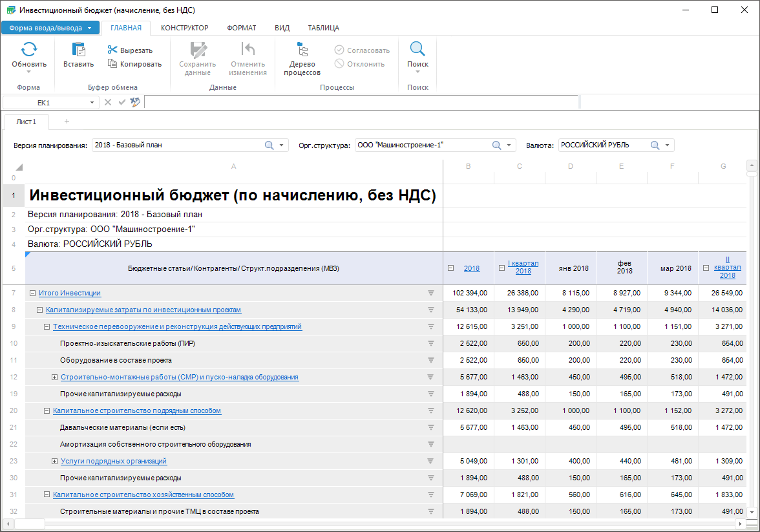Screen dimensions: 760x532
Task: Collapse the 2018 year column group
Action: (451, 268)
